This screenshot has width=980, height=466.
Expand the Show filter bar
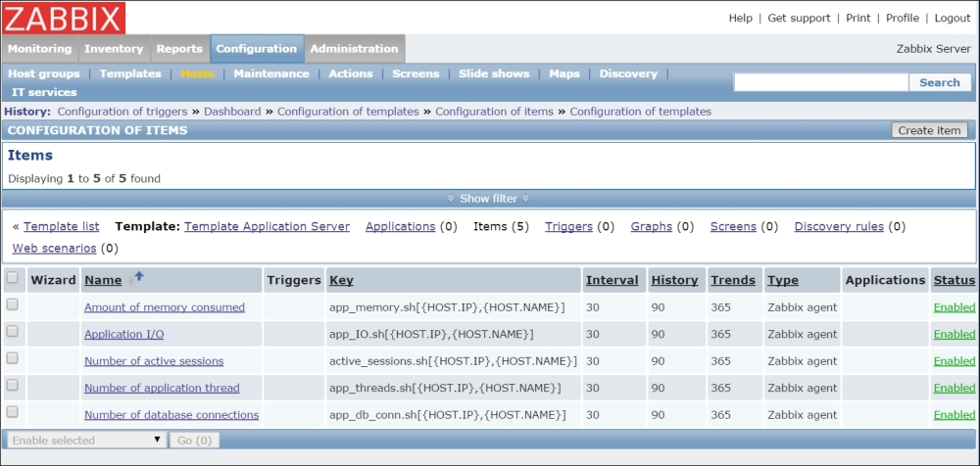[x=488, y=198]
